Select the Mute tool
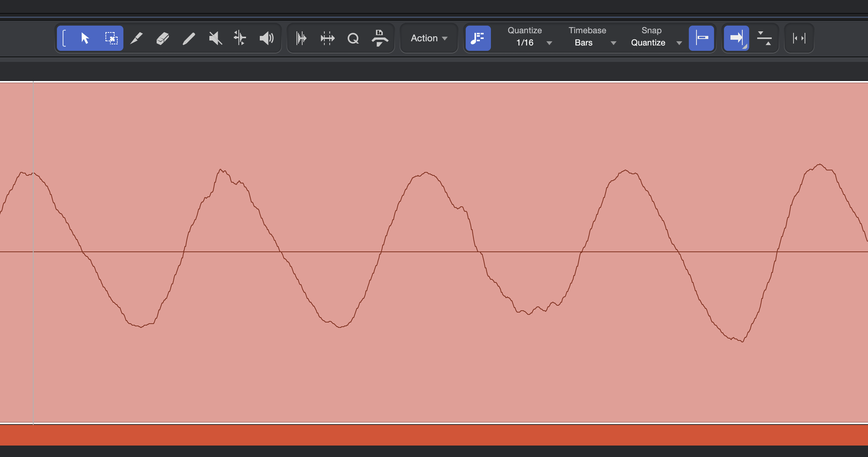The width and height of the screenshot is (868, 457). pyautogui.click(x=215, y=38)
